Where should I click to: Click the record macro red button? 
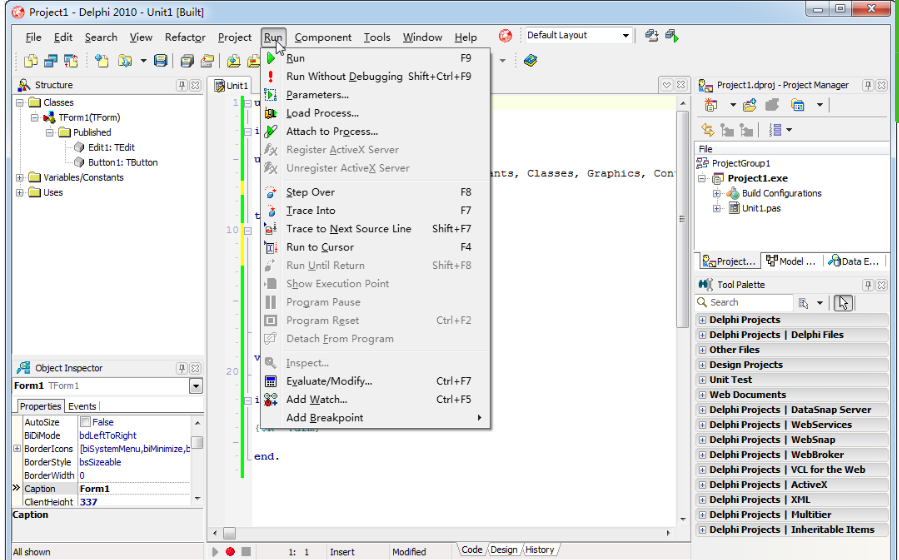(230, 552)
